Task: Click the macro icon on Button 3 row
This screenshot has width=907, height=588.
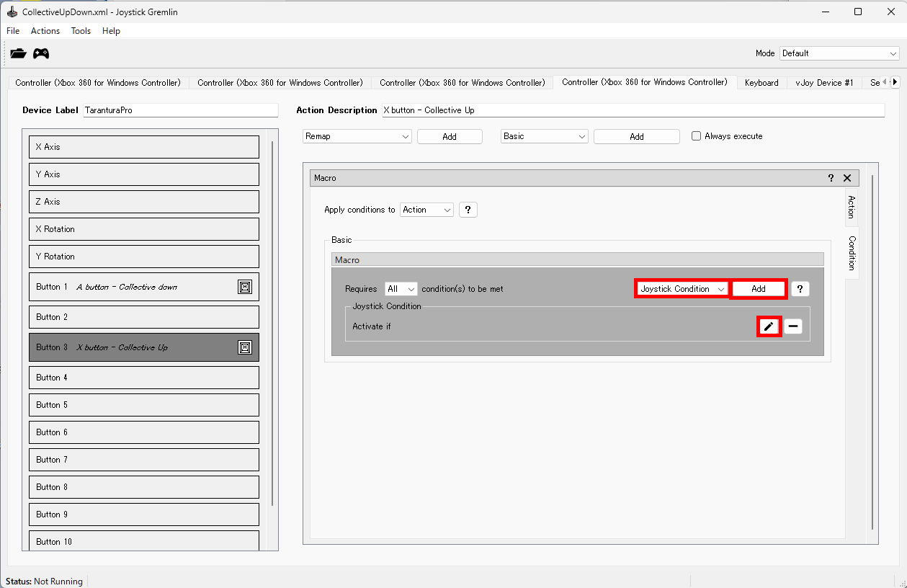Action: coord(245,347)
